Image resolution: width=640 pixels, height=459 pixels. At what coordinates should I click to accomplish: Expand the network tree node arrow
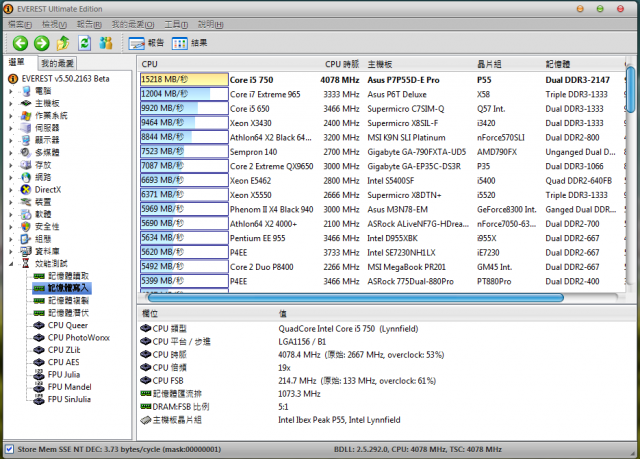tap(11, 177)
